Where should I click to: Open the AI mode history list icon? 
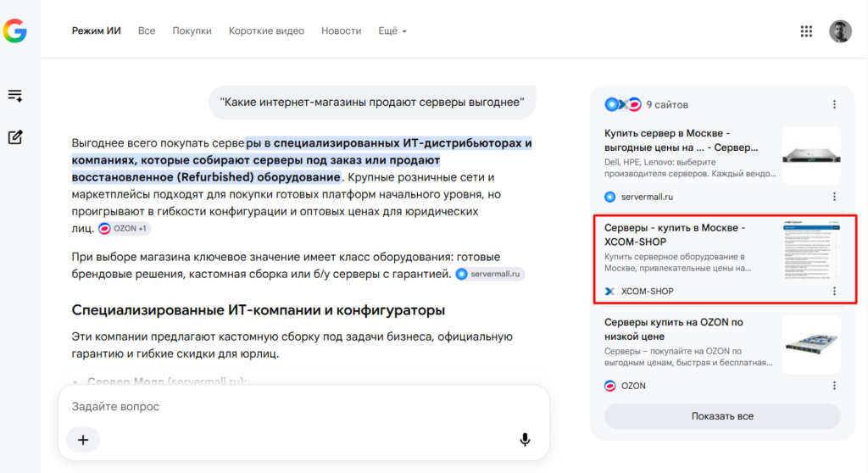(x=15, y=96)
